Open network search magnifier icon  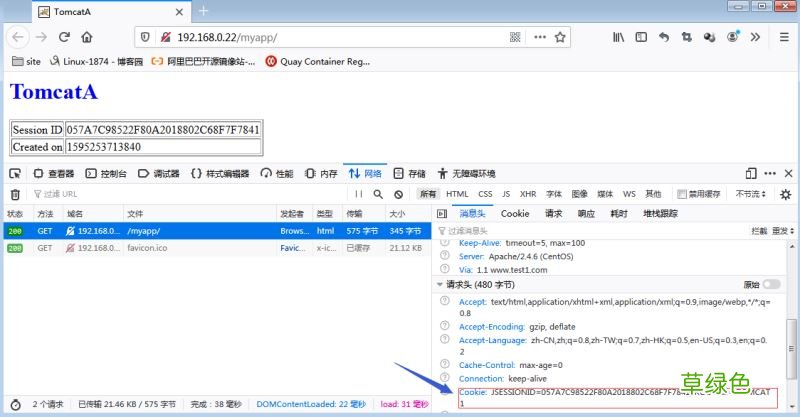(x=378, y=194)
